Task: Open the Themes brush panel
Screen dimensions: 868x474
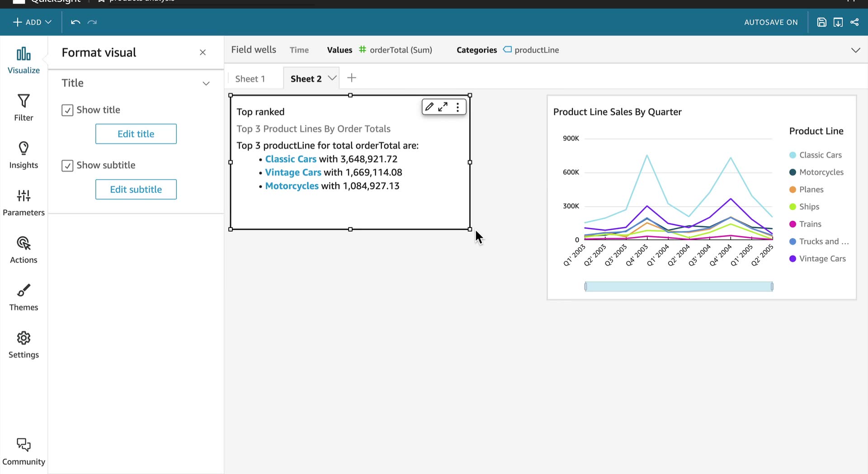Action: (x=24, y=298)
